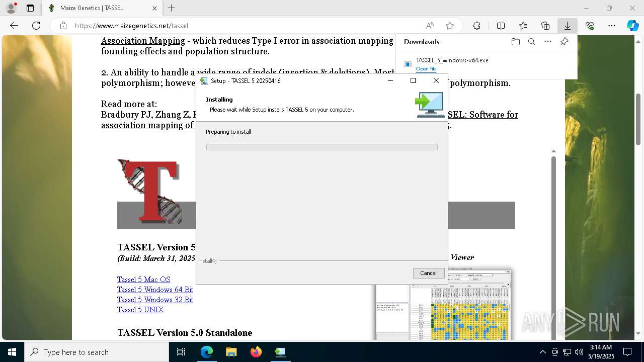Image resolution: width=644 pixels, height=362 pixels.
Task: Open more options in the Downloads panel
Action: (x=548, y=42)
